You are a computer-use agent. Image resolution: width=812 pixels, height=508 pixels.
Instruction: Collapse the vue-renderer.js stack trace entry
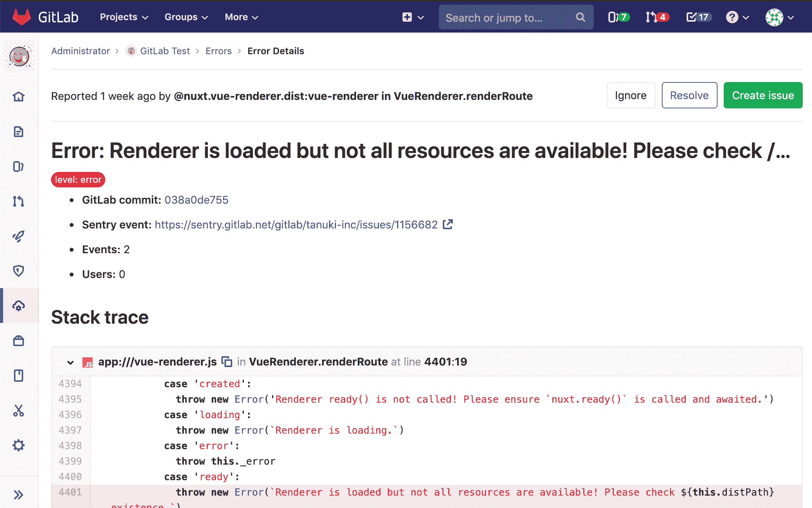[x=70, y=362]
